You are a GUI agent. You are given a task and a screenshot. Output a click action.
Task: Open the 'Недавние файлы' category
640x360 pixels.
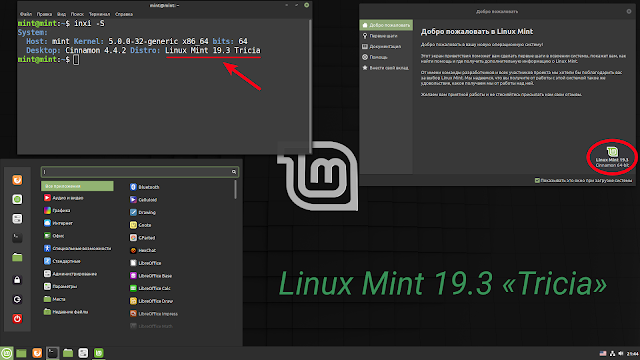coord(66,312)
